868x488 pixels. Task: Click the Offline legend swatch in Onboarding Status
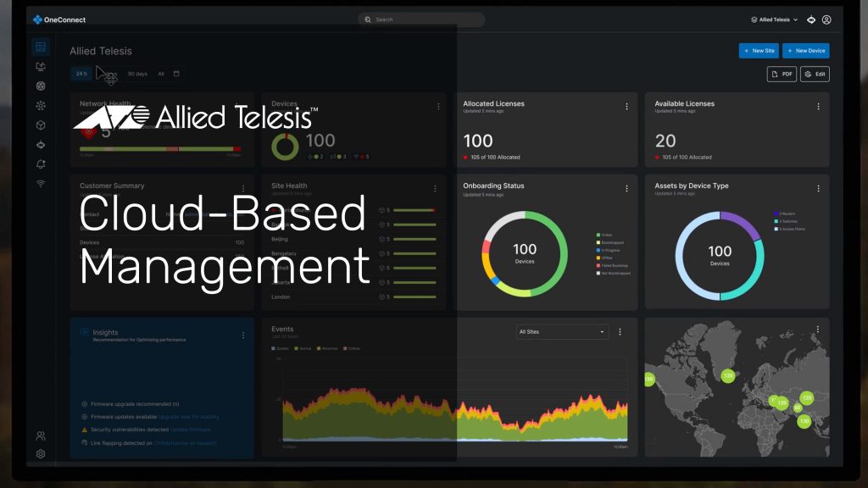(598, 258)
